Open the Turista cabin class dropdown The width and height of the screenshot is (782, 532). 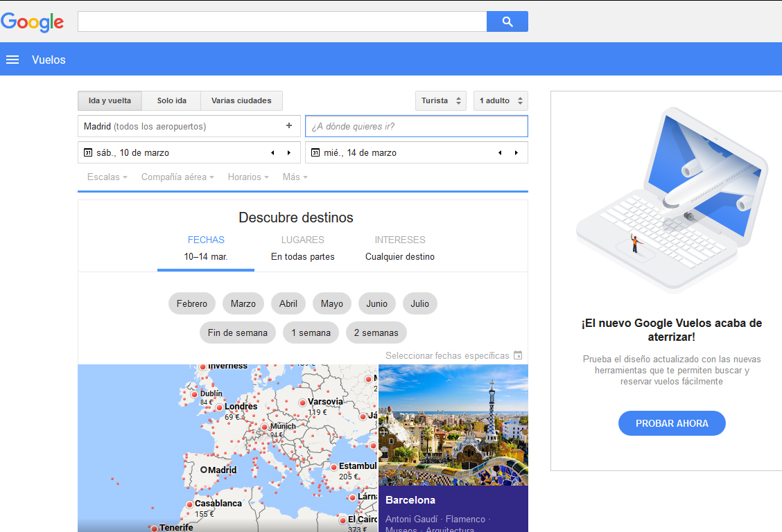point(441,100)
